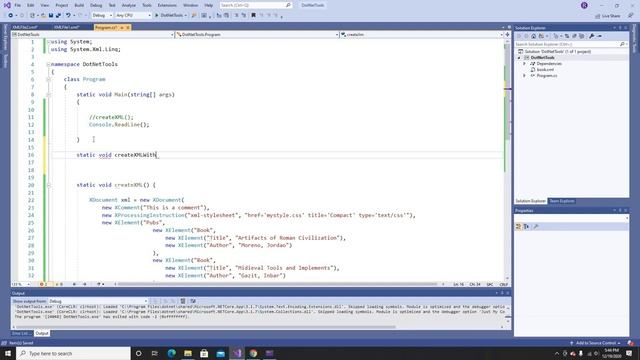
Task: Click the Save All toolbar icon
Action: pyautogui.click(x=58, y=16)
